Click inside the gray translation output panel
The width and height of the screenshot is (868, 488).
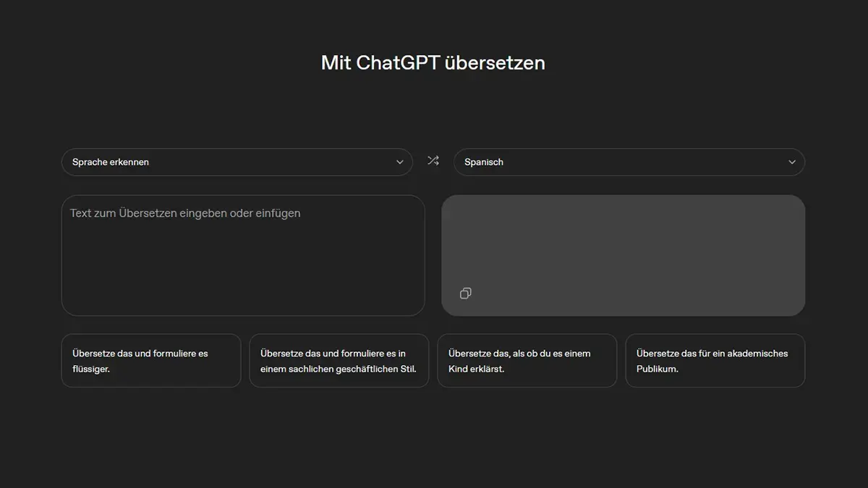622,246
